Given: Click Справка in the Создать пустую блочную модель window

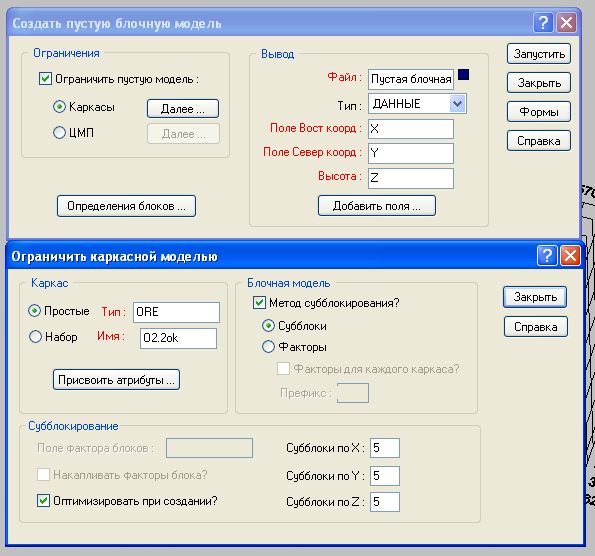Looking at the screenshot, I should (539, 141).
